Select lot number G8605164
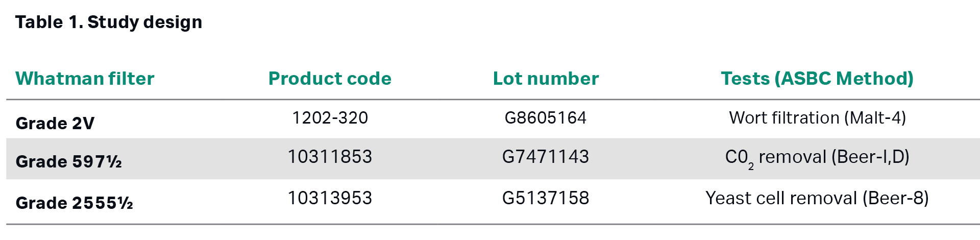 [546, 118]
